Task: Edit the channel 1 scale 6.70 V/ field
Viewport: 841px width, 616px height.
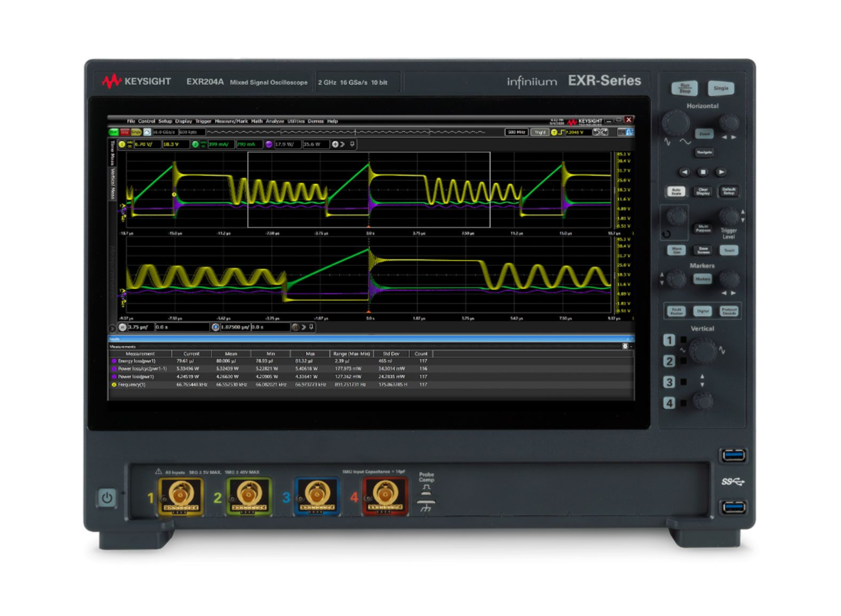Action: click(147, 145)
